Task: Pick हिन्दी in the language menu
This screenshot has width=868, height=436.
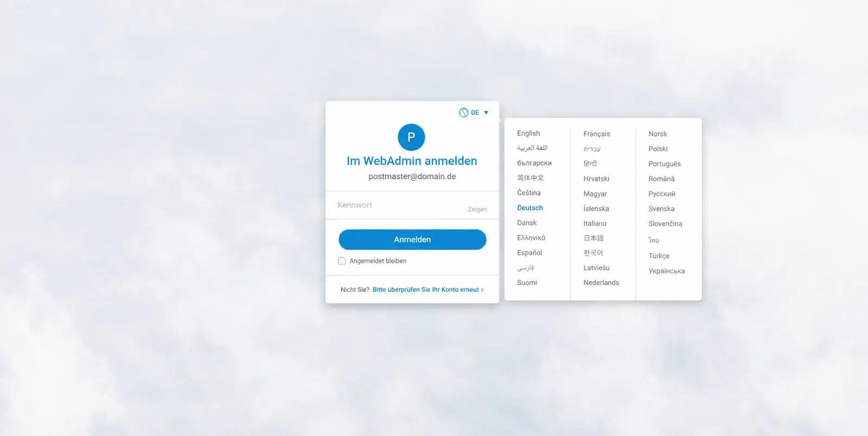Action: coord(590,163)
